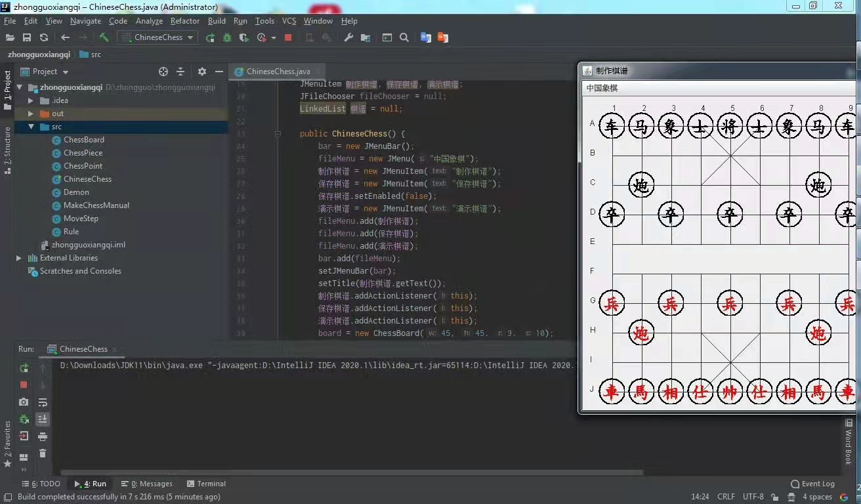
Task: Stop process with the Run panel red square
Action: (24, 385)
